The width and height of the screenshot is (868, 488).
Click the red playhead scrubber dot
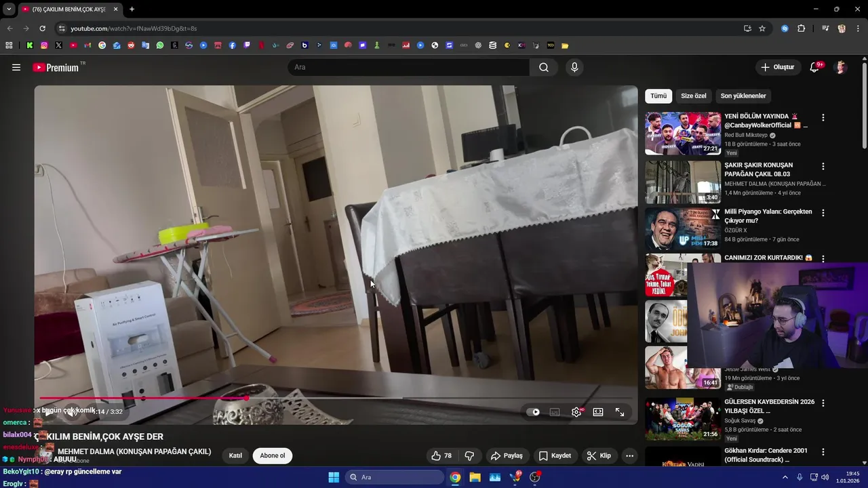246,398
